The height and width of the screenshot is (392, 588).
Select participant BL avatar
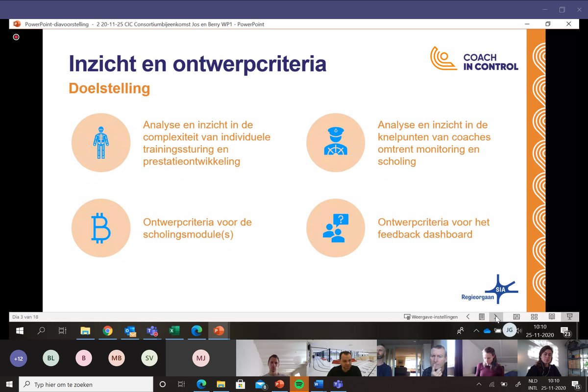[x=51, y=359]
